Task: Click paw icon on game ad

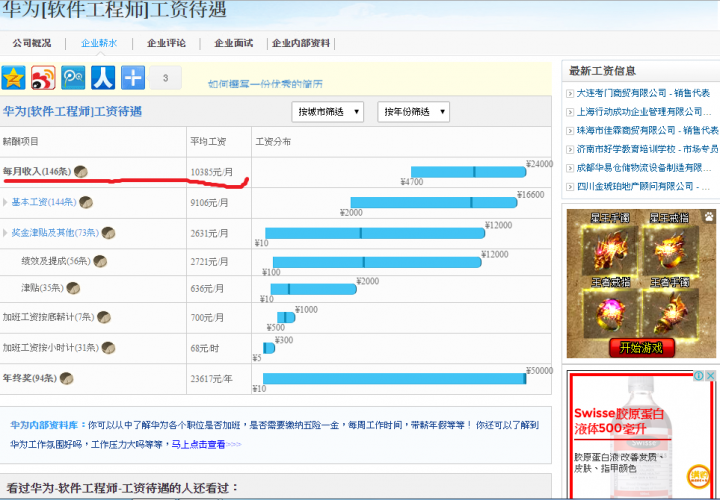Action: click(x=709, y=216)
